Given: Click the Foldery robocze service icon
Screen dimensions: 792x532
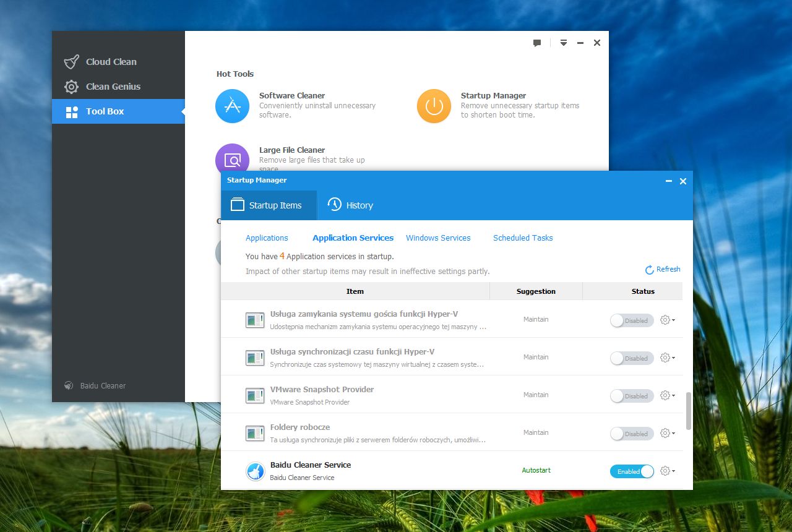Looking at the screenshot, I should [x=255, y=434].
